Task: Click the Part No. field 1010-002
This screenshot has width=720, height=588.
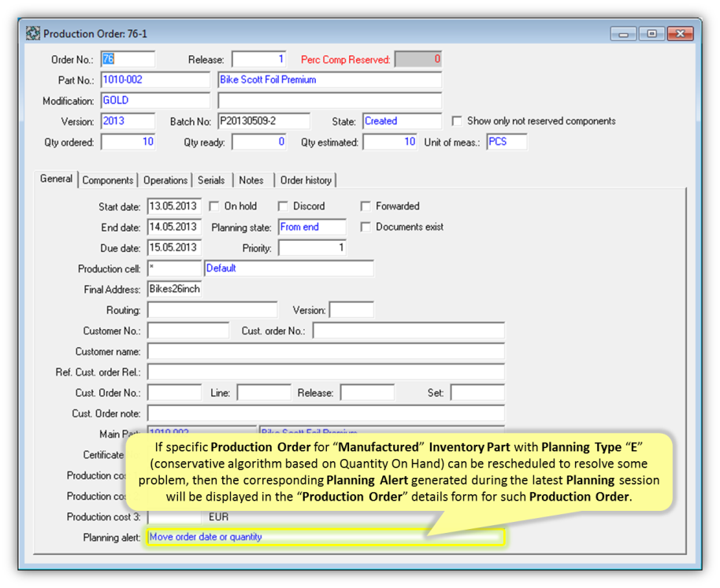Action: (156, 80)
